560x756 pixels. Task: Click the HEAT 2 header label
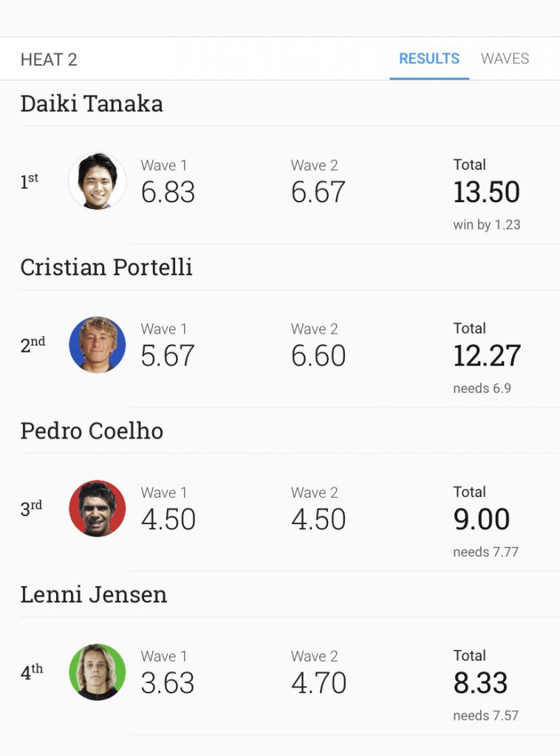click(49, 60)
